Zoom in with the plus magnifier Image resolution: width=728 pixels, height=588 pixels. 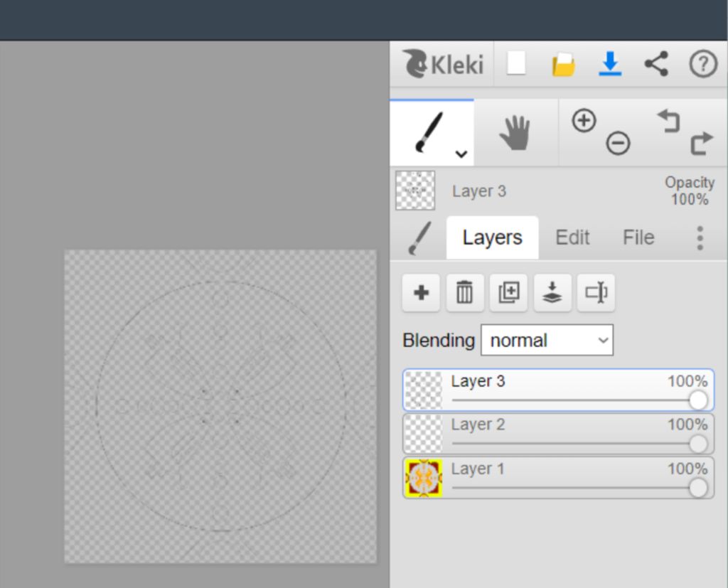point(584,121)
